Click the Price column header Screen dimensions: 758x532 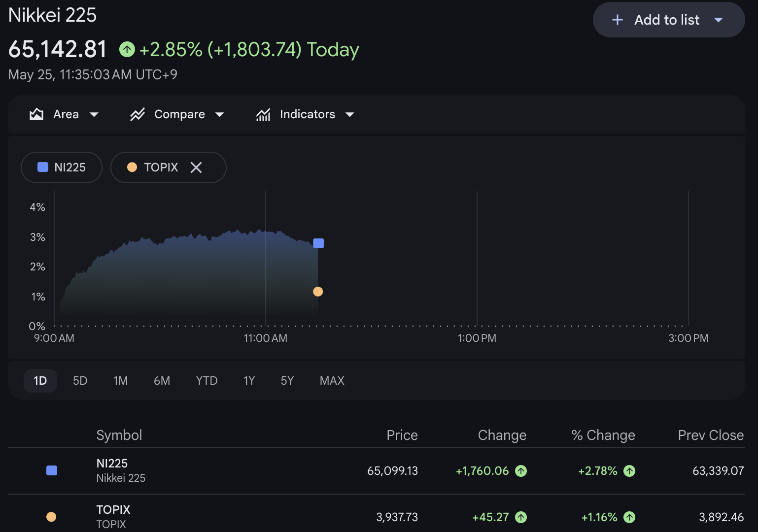click(402, 435)
